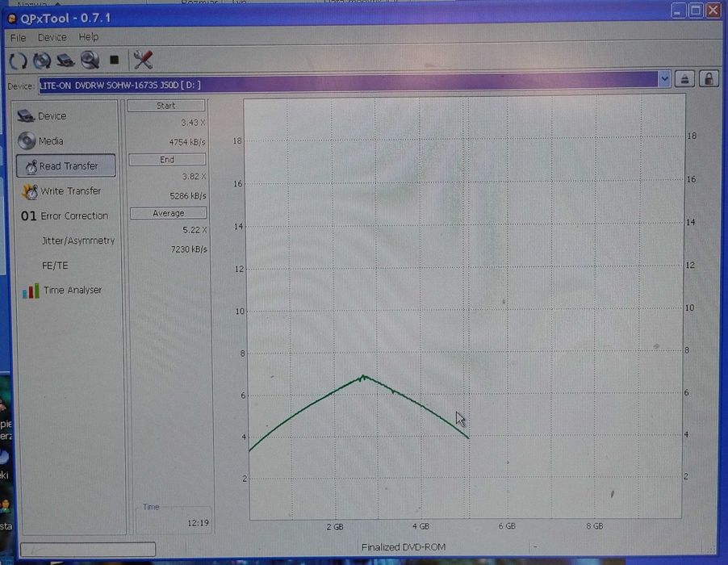
Task: Click the 5.22 X average speed text
Action: click(x=195, y=230)
